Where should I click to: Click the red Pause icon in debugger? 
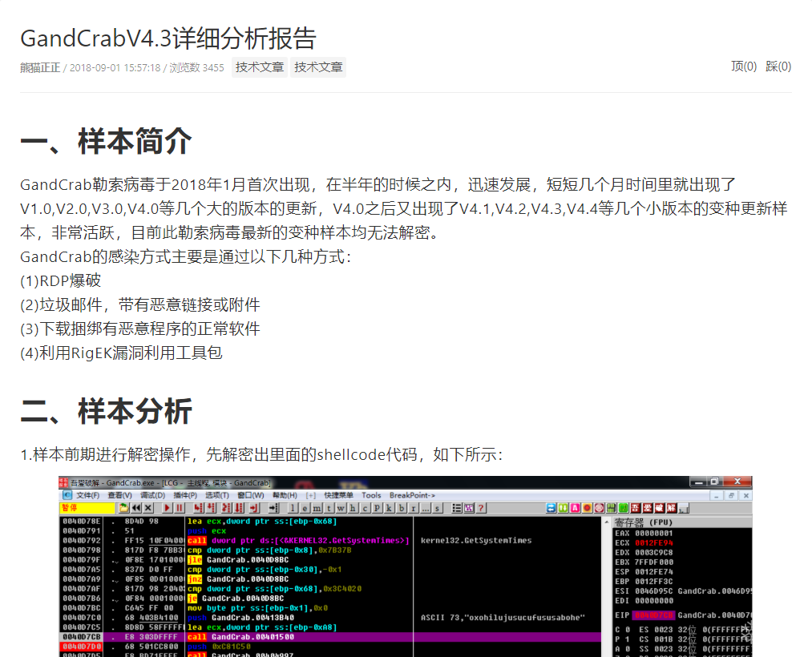[180, 508]
